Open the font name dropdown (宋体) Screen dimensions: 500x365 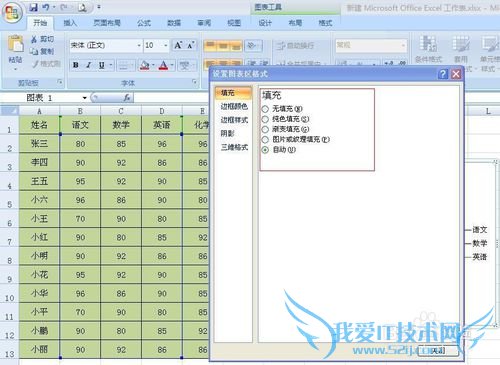pyautogui.click(x=139, y=45)
